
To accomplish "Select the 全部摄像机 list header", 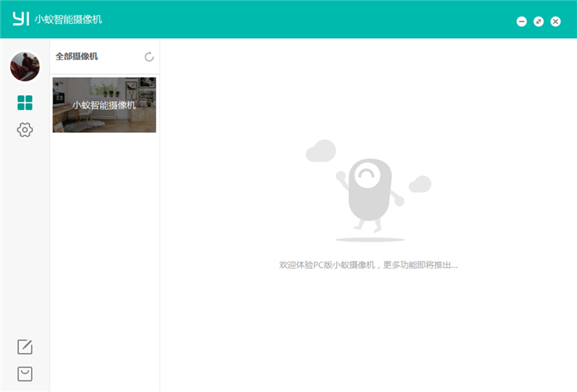I will [x=76, y=56].
